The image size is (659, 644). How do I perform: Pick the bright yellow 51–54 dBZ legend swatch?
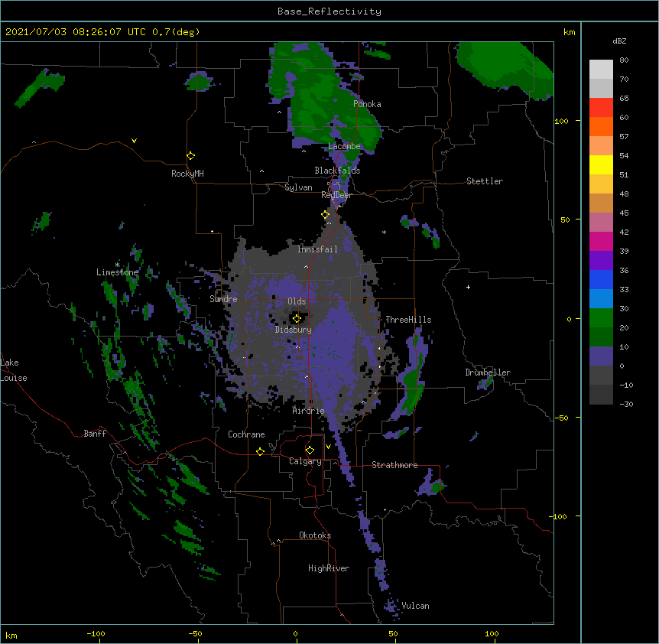click(601, 164)
